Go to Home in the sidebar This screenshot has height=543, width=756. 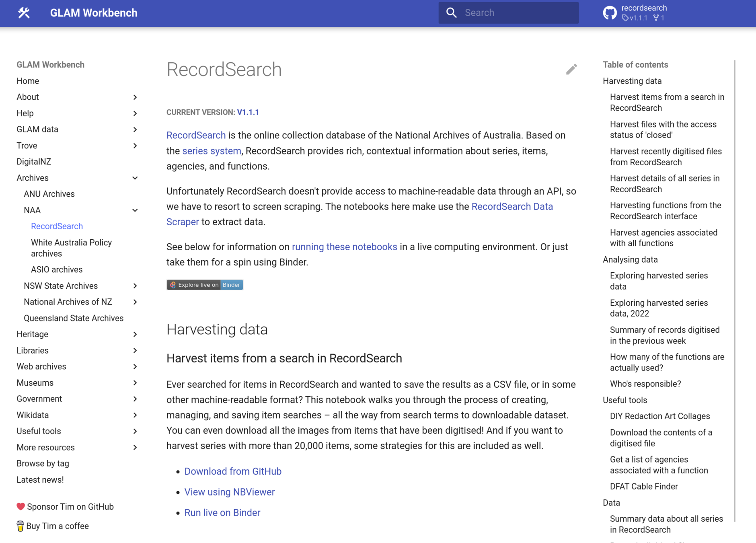28,81
